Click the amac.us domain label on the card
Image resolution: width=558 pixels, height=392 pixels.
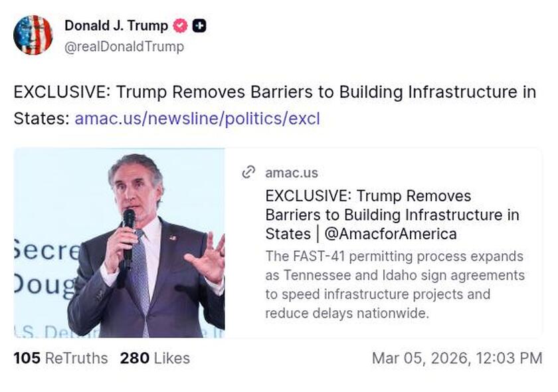292,173
